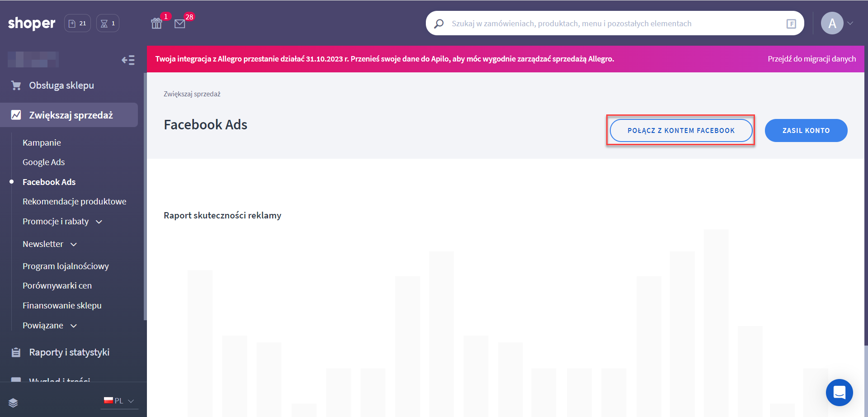Click the layers icon at sidebar bottom

tap(13, 403)
